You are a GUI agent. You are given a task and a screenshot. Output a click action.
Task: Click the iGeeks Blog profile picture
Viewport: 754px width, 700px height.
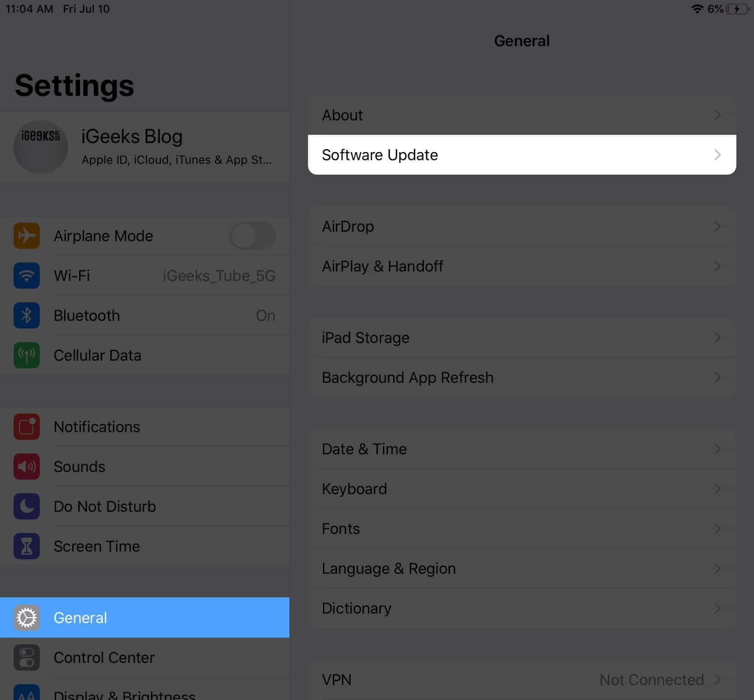[41, 147]
